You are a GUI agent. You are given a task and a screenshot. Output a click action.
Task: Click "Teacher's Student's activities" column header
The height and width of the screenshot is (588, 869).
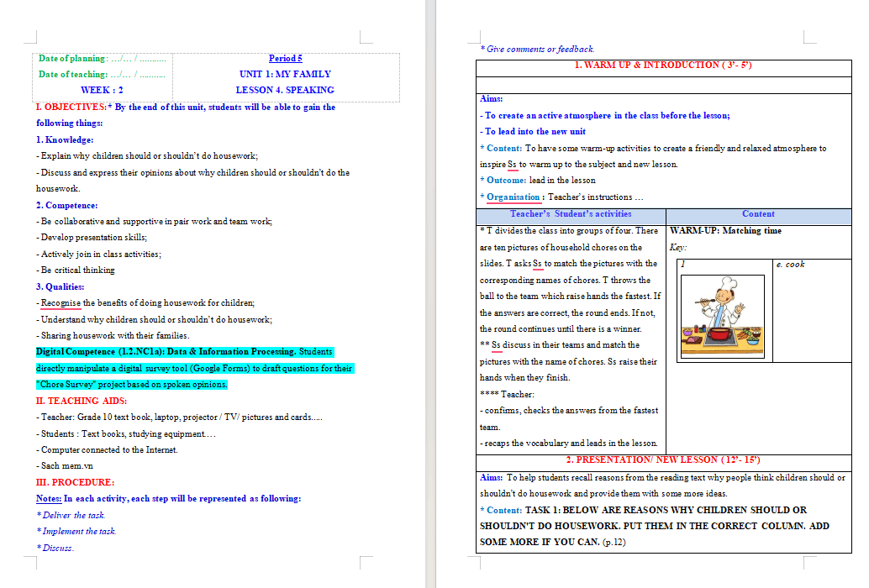tap(571, 213)
